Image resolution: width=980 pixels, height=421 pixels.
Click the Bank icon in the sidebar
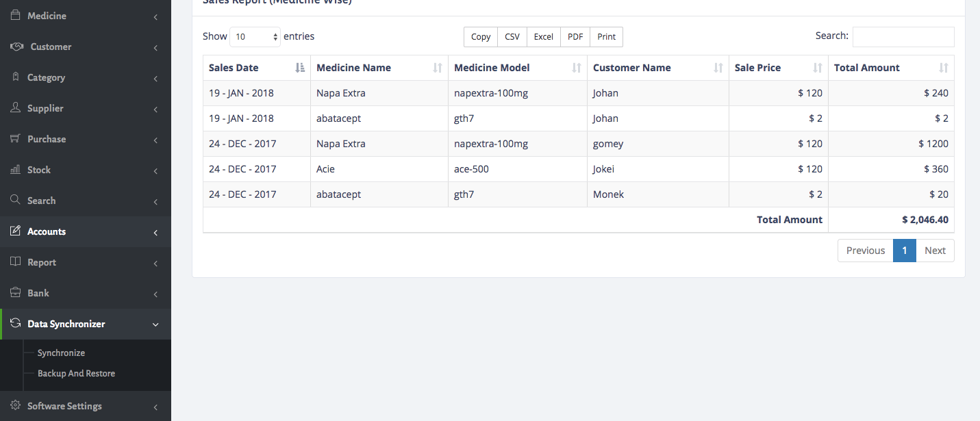pos(14,293)
